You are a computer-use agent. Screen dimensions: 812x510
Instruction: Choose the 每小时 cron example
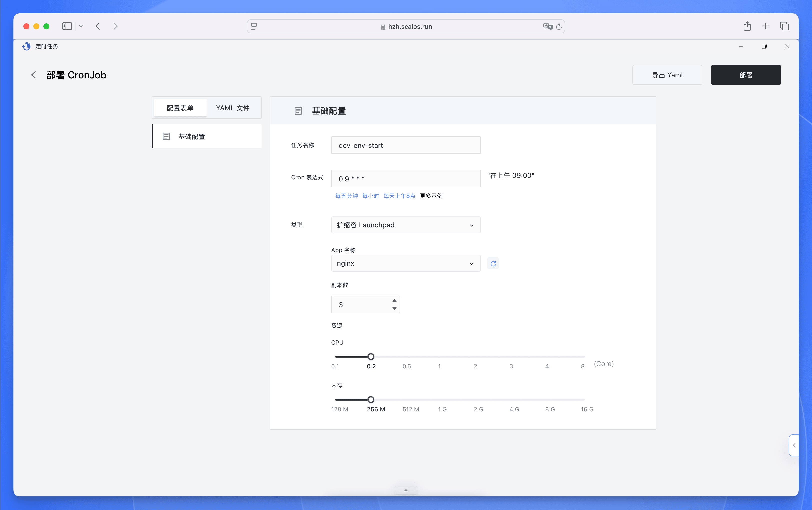(x=371, y=196)
